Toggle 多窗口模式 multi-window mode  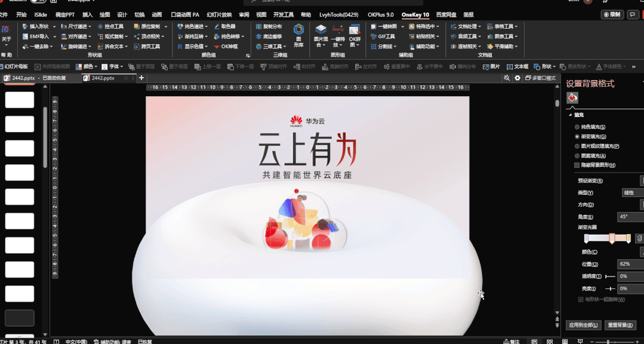point(540,78)
